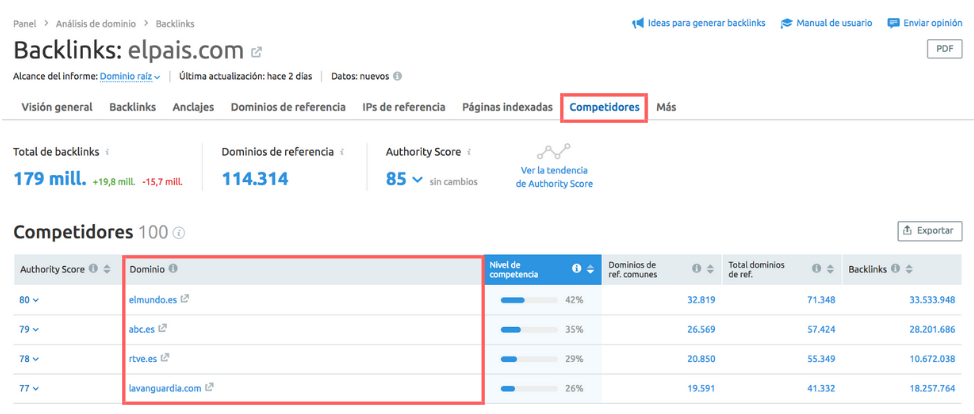
Task: Sort by Backlinks column arrows
Action: tap(909, 269)
